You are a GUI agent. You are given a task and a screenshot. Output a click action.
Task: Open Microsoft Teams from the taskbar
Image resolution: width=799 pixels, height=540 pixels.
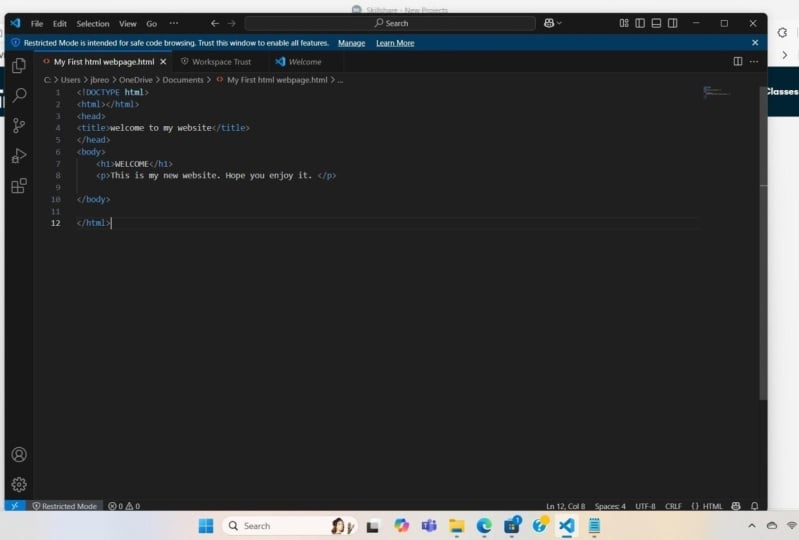click(x=429, y=526)
